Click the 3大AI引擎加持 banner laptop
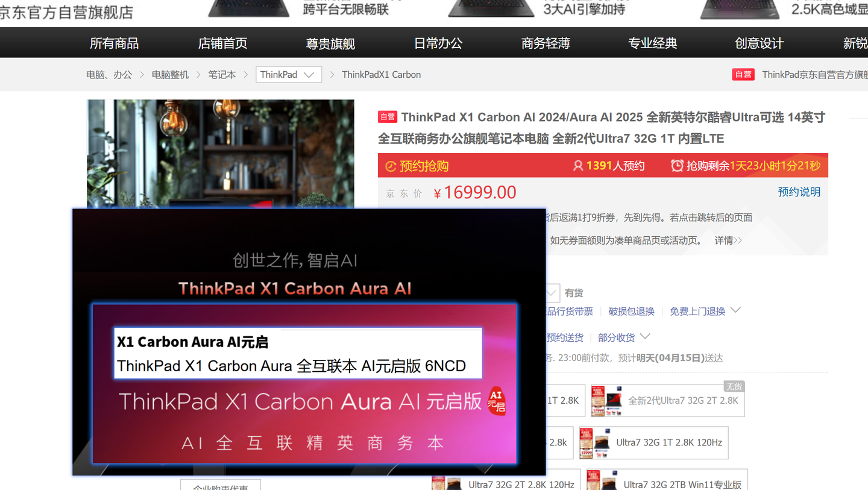Screen dimensions: 868x490 point(491,8)
